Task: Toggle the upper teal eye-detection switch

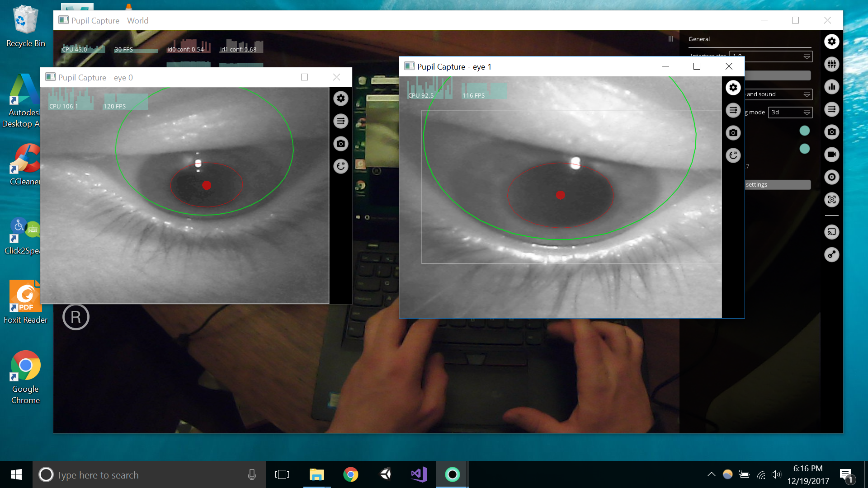Action: coord(805,131)
